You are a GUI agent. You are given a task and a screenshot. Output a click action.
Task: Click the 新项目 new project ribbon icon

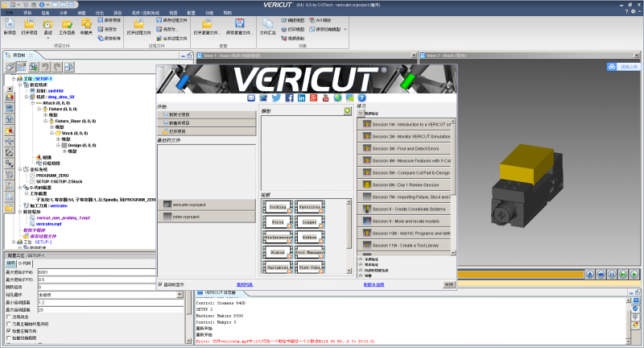[10, 27]
